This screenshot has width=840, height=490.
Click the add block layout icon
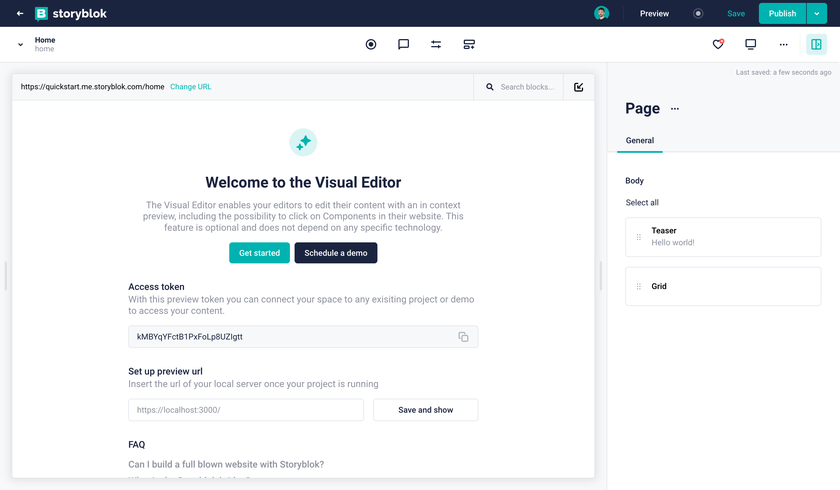(x=469, y=44)
